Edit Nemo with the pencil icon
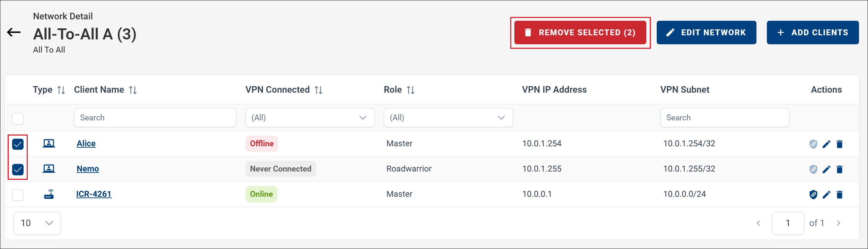 pyautogui.click(x=826, y=169)
